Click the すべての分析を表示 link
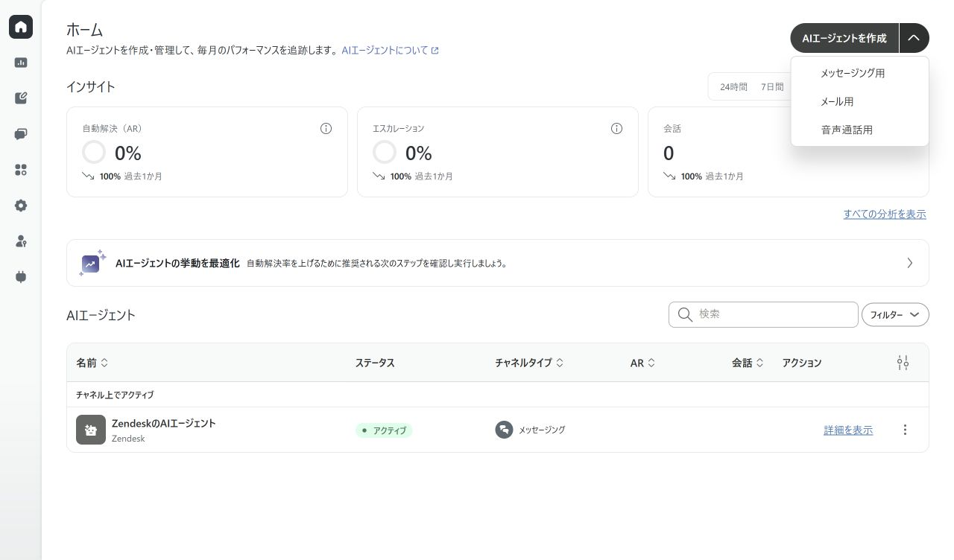954x560 pixels. (x=885, y=214)
